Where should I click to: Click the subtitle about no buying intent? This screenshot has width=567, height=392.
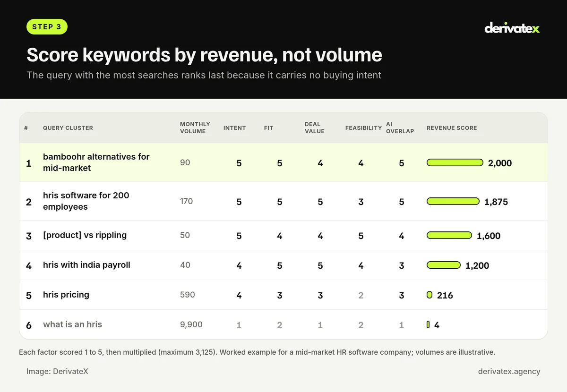[204, 75]
